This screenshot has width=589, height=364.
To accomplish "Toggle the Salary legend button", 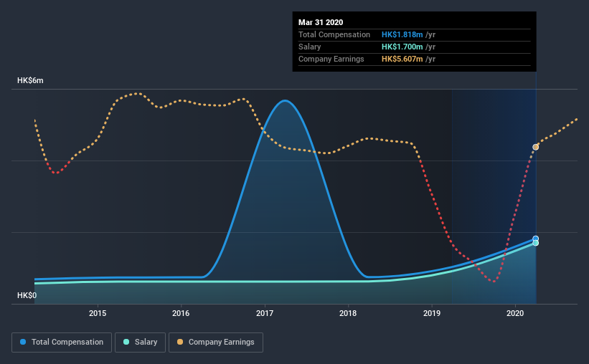I will 140,343.
